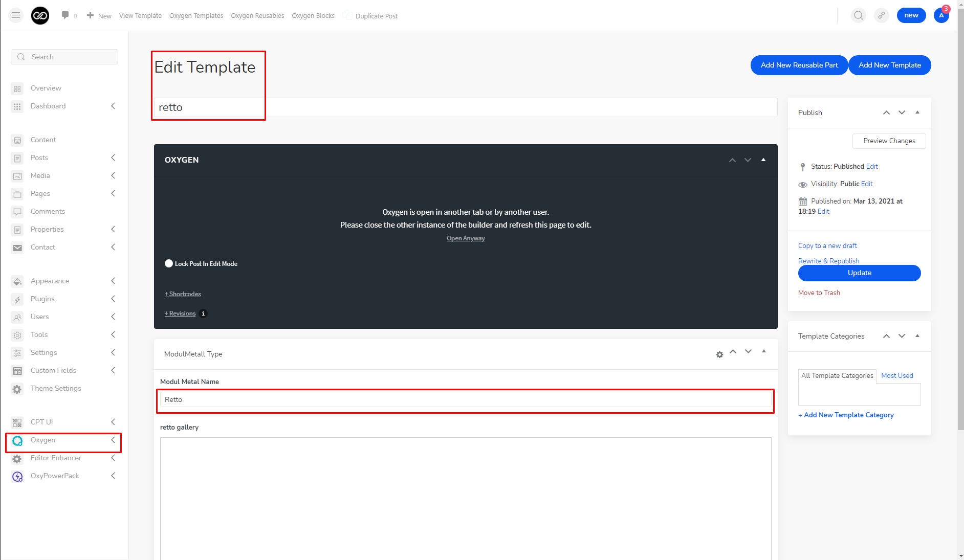
Task: Click the Custom Fields sidebar icon
Action: [x=17, y=371]
